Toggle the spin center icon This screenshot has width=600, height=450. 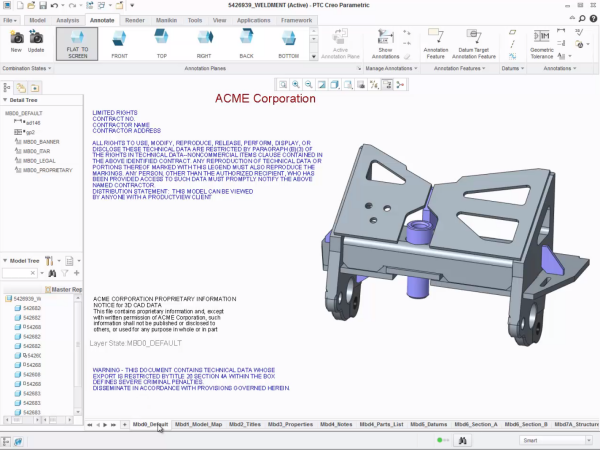[400, 85]
